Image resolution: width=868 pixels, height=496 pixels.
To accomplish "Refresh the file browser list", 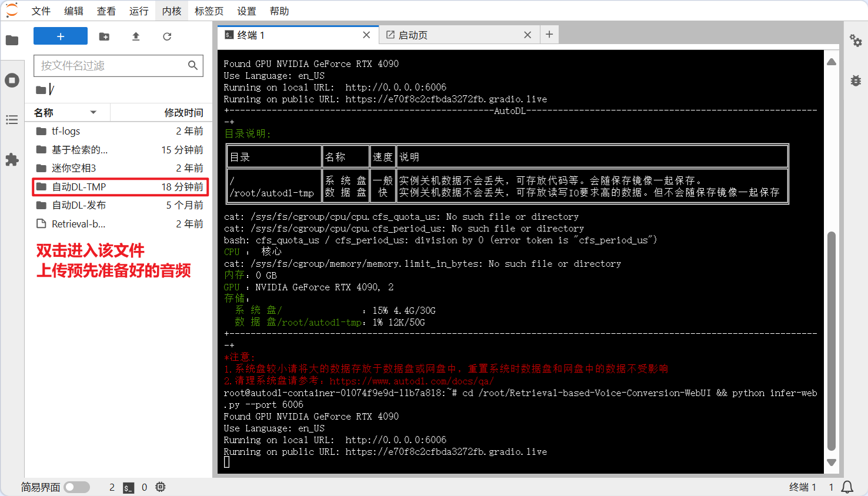I will coord(167,36).
